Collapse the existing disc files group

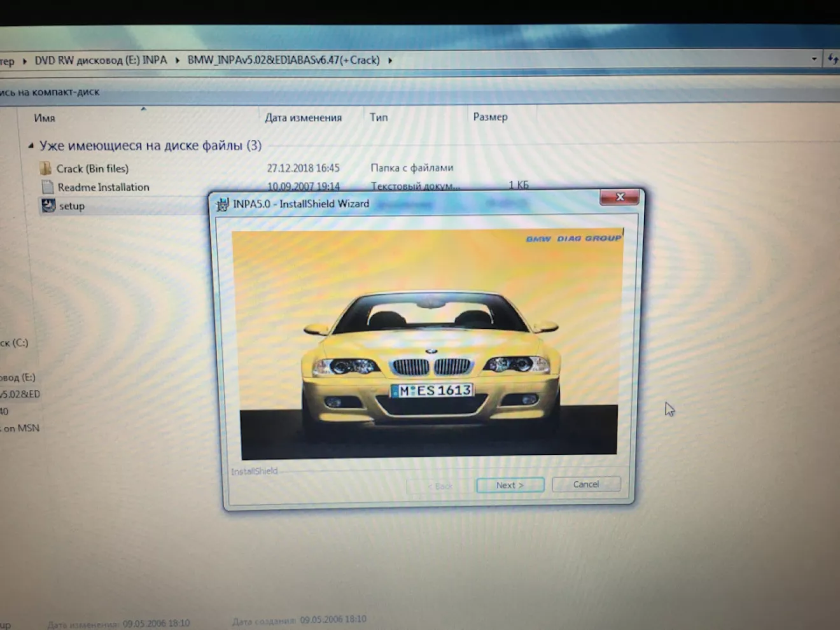[x=31, y=146]
